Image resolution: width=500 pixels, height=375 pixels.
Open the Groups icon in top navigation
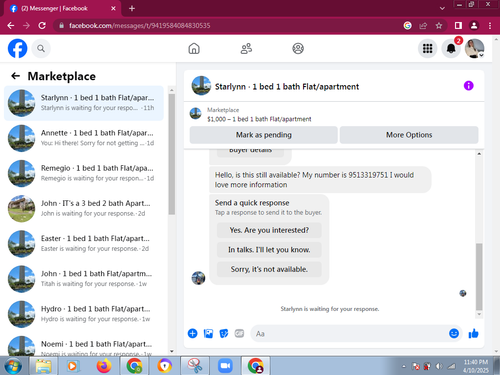298,49
